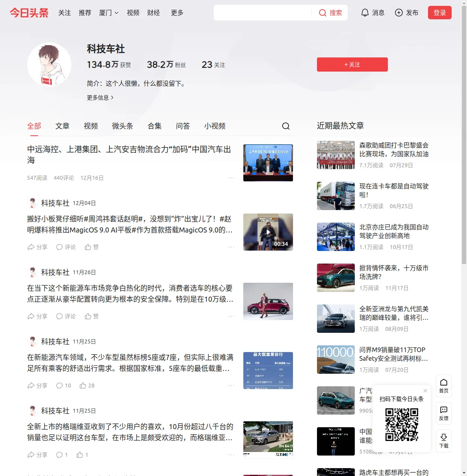Screen dimensions: 467x476
Task: Open the article 中远海控、上港集团、上汽安吉物流
Action: (129, 155)
